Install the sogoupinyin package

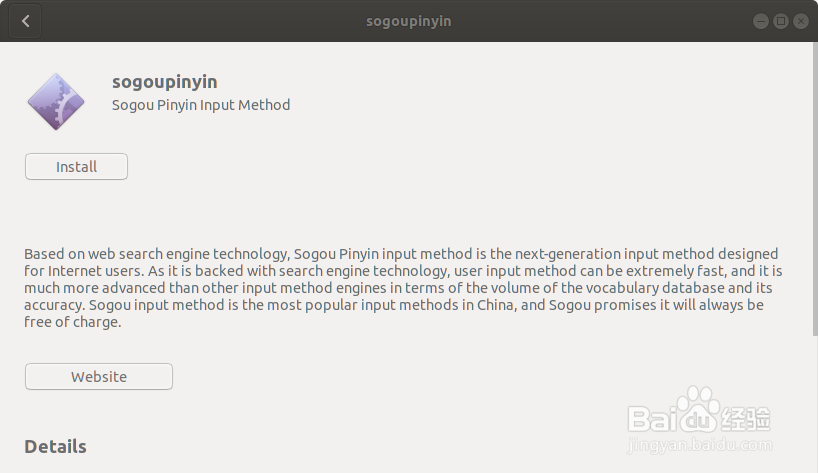(76, 166)
